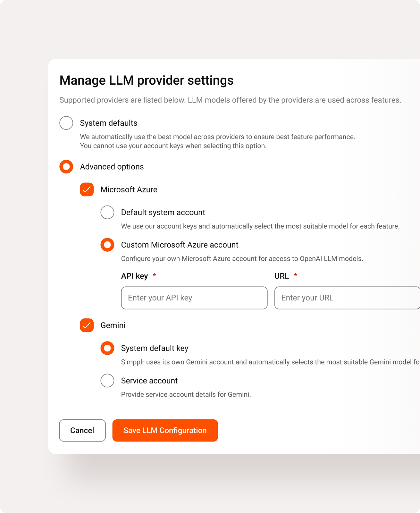The width and height of the screenshot is (420, 513).
Task: Select Custom Microsoft Azure account radio
Action: 107,245
